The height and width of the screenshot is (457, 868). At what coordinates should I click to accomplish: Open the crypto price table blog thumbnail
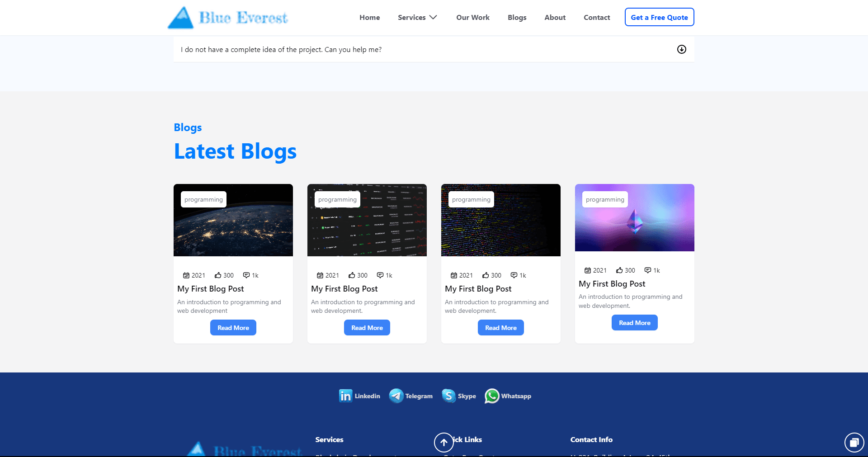click(367, 220)
